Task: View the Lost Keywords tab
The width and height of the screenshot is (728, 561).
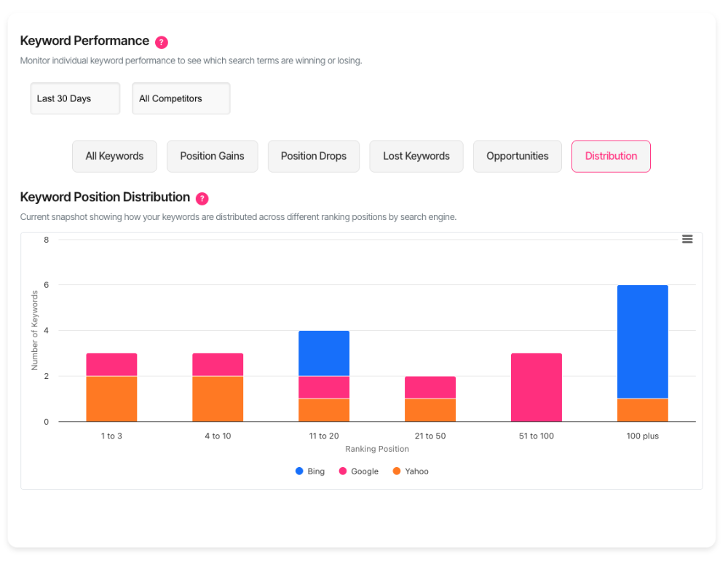Action: pyautogui.click(x=416, y=156)
